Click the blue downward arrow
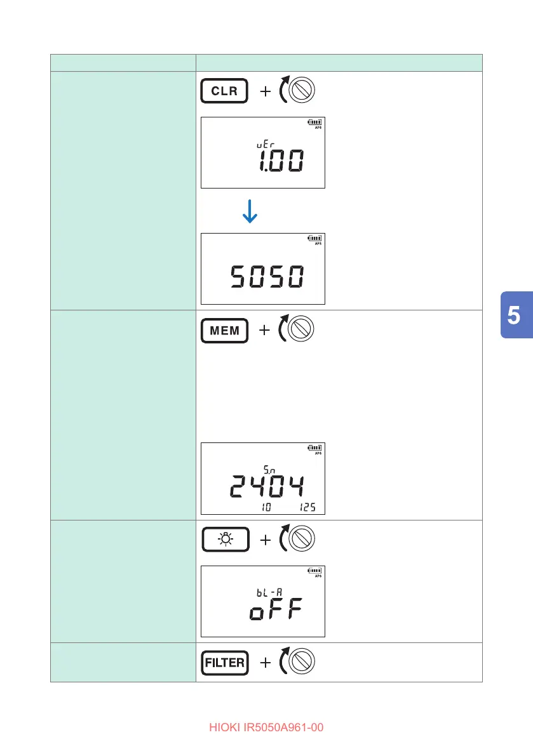Screen dimensions: 533x756 pyautogui.click(x=250, y=211)
